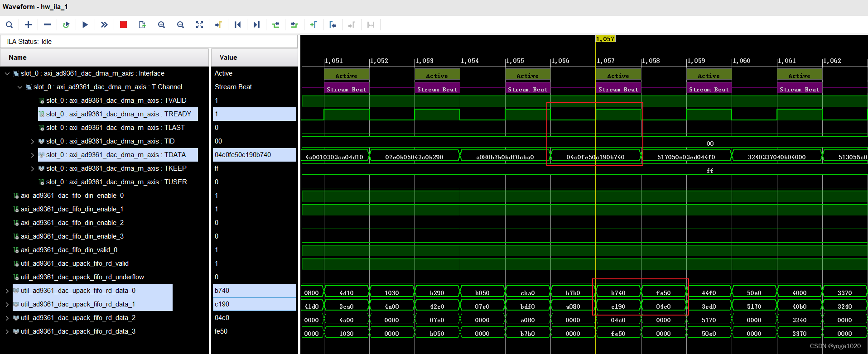Viewport: 868px width, 354px height.
Task: Toggle auto re-trigger icon
Action: click(x=66, y=25)
